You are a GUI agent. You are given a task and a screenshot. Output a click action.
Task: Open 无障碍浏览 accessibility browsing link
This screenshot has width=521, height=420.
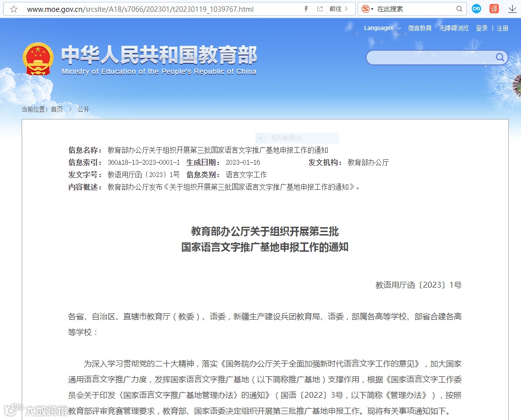[454, 28]
